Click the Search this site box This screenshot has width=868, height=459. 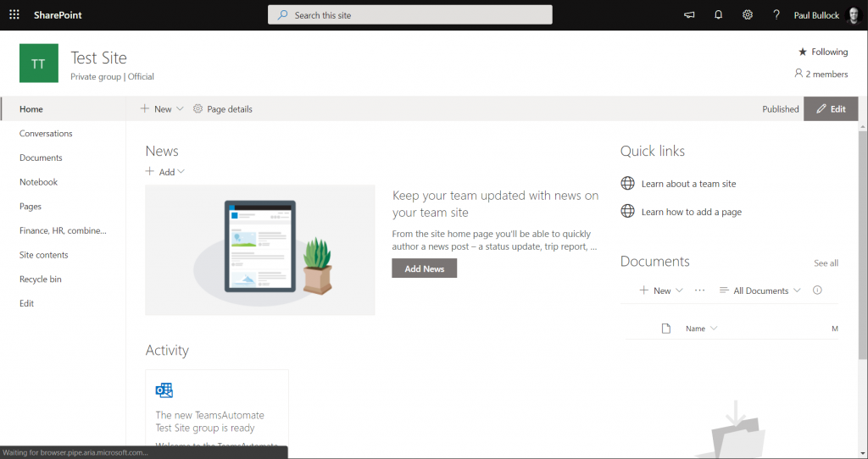(410, 15)
